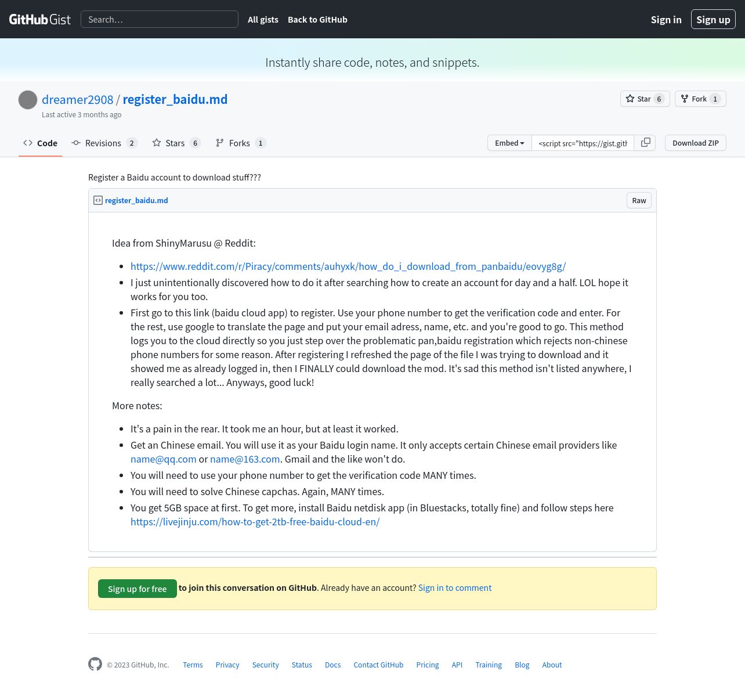Open the Forks tab
The width and height of the screenshot is (745, 700).
(x=241, y=143)
